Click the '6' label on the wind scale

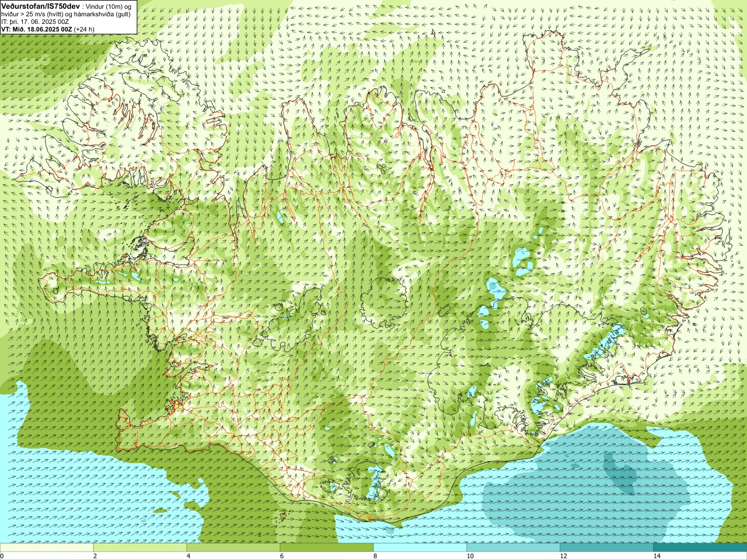(282, 556)
